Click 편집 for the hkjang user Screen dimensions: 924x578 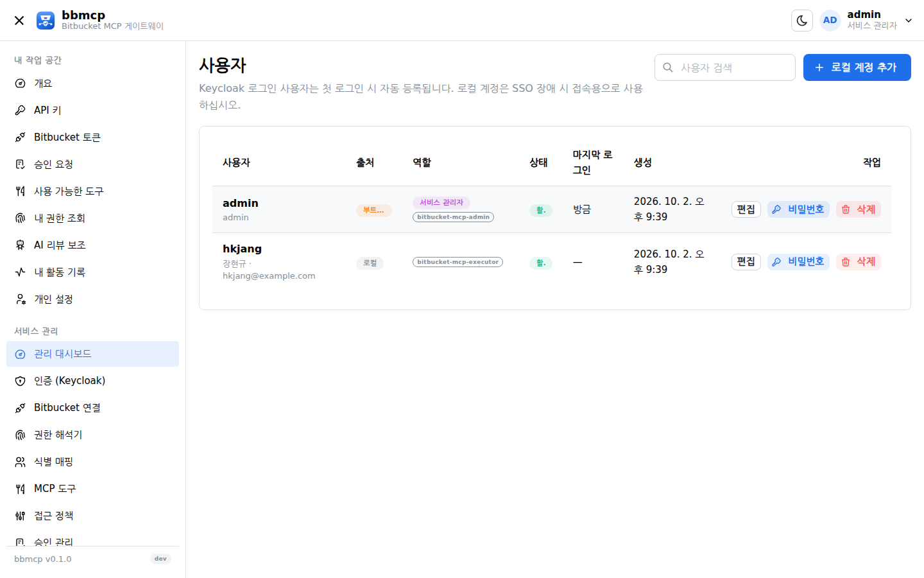click(x=746, y=262)
